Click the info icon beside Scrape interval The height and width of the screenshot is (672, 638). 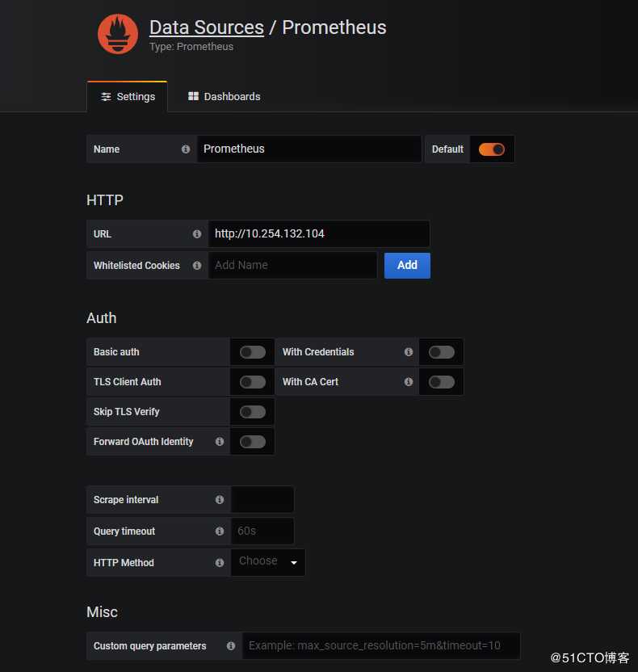220,500
